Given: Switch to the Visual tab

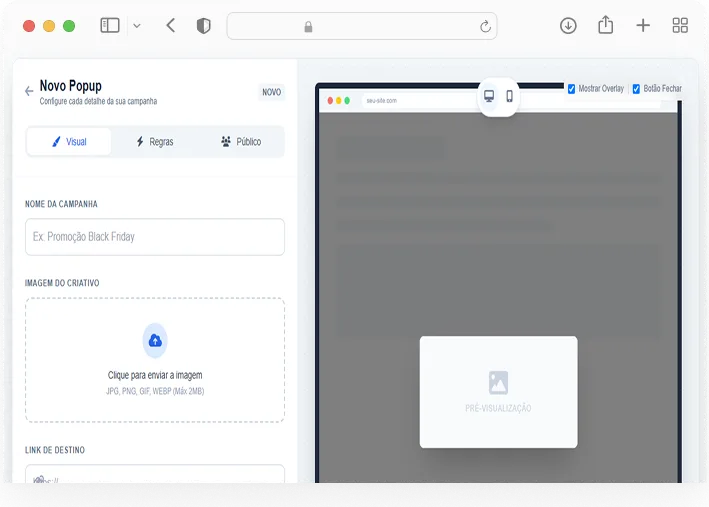Looking at the screenshot, I should coord(69,142).
